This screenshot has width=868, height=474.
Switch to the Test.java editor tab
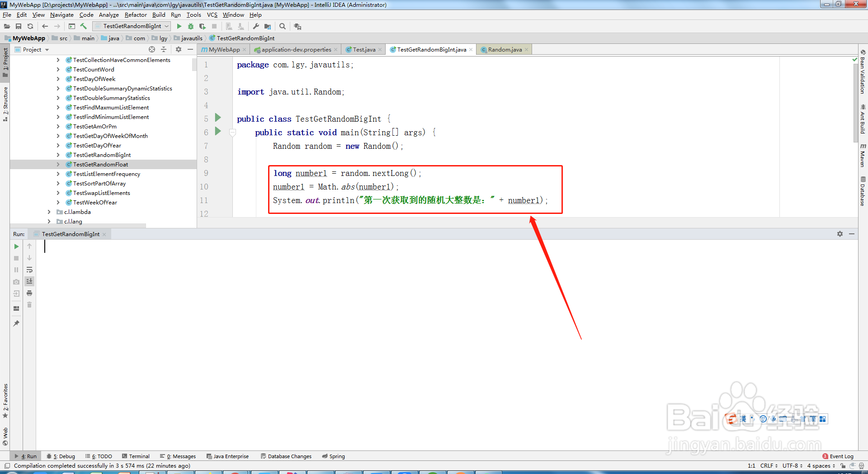(364, 49)
